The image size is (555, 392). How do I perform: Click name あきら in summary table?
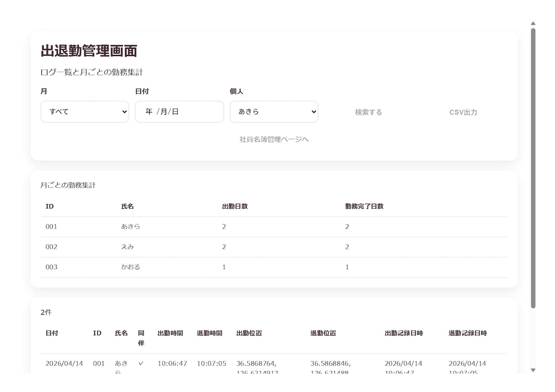pyautogui.click(x=131, y=226)
